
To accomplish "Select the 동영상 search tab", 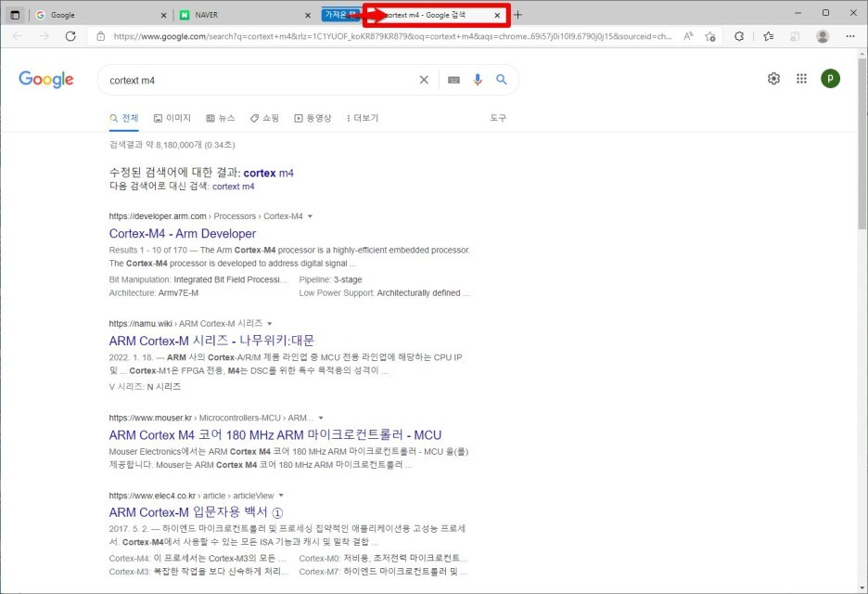I will click(313, 118).
